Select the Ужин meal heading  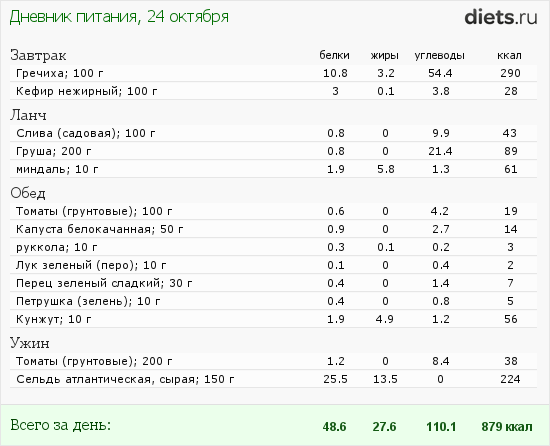[29, 343]
